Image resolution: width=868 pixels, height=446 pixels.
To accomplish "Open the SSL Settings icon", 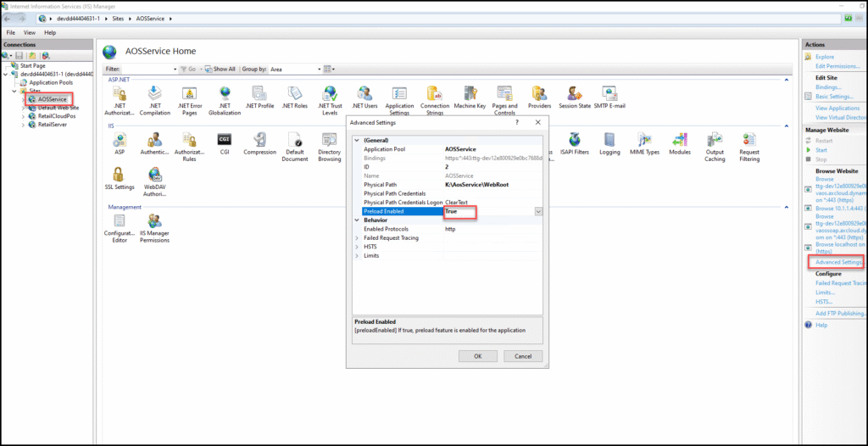I will point(120,178).
